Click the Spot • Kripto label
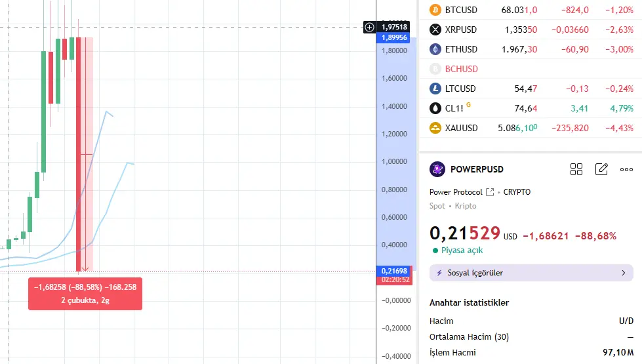642x364 pixels. coord(453,206)
